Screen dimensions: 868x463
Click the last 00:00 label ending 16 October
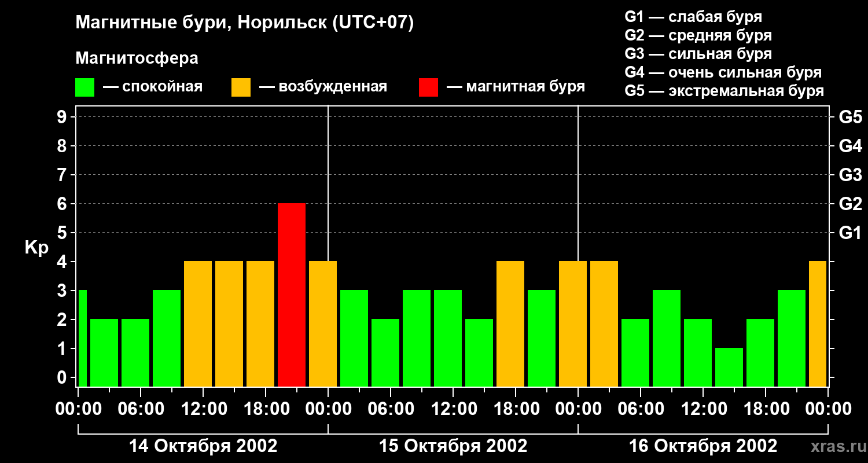pyautogui.click(x=828, y=409)
